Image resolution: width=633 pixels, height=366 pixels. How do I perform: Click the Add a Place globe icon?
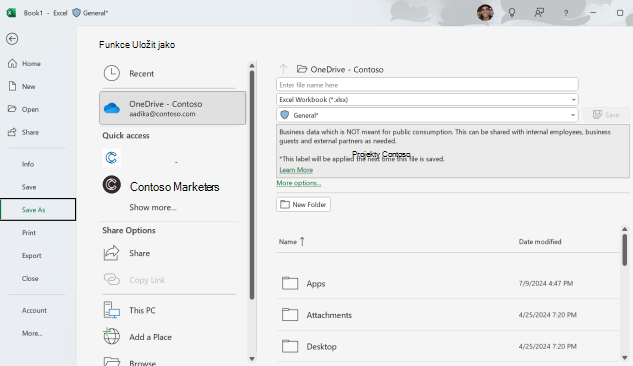[111, 337]
